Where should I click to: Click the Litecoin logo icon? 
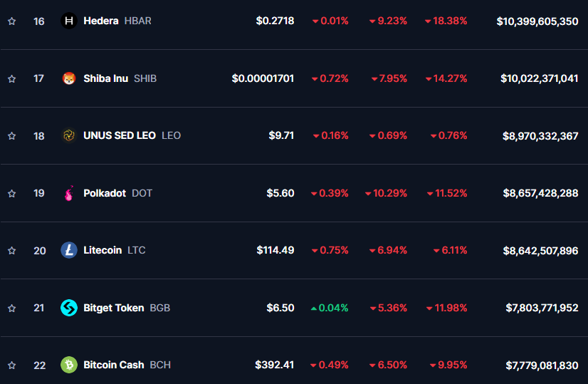point(69,250)
